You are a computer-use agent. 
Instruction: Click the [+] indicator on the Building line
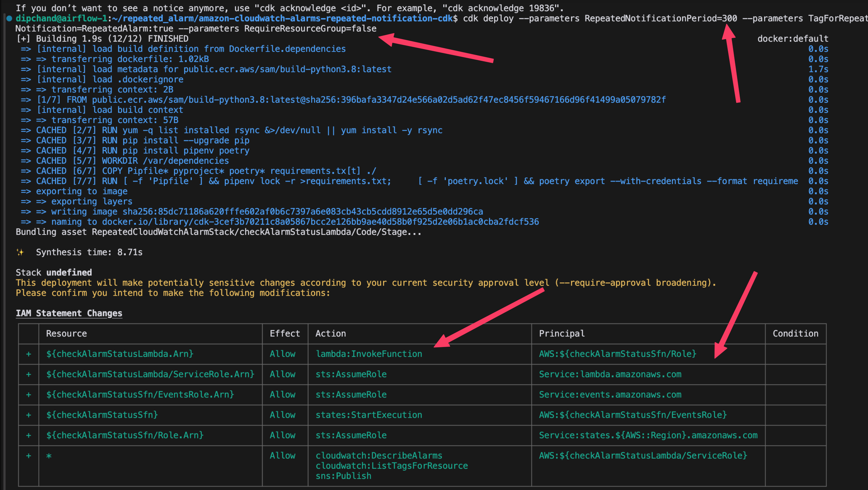(24, 38)
